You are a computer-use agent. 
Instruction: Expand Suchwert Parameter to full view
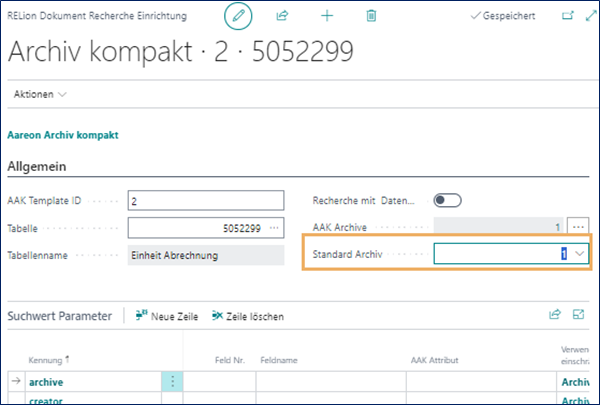click(578, 315)
